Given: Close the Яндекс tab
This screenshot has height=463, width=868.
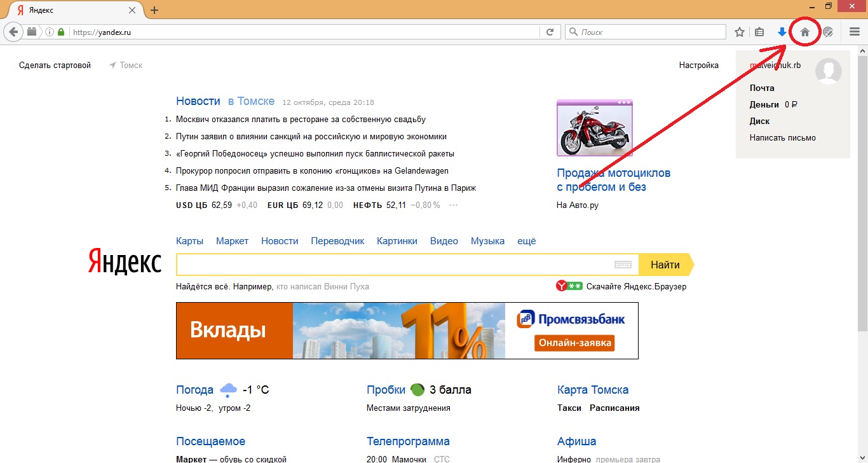Looking at the screenshot, I should pyautogui.click(x=132, y=10).
